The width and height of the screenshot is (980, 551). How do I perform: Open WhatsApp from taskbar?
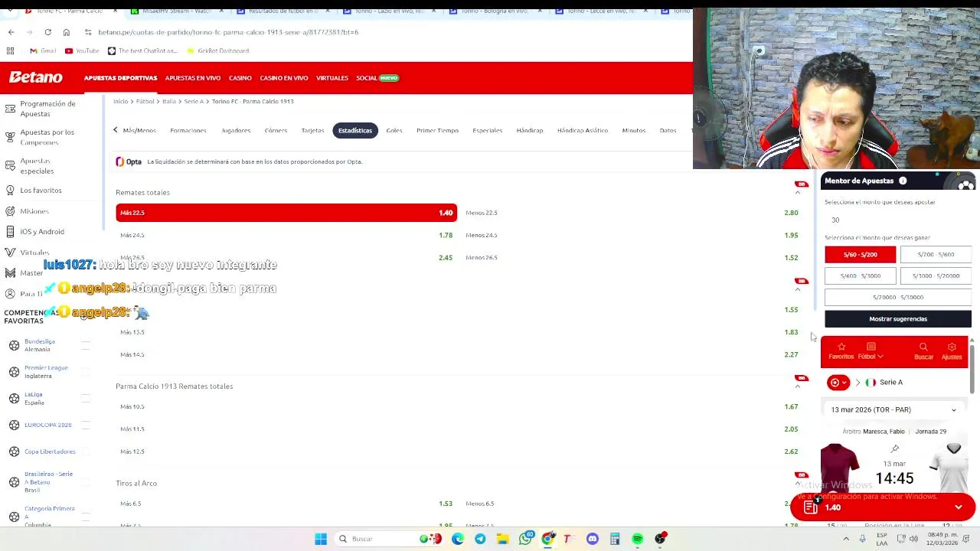(525, 539)
